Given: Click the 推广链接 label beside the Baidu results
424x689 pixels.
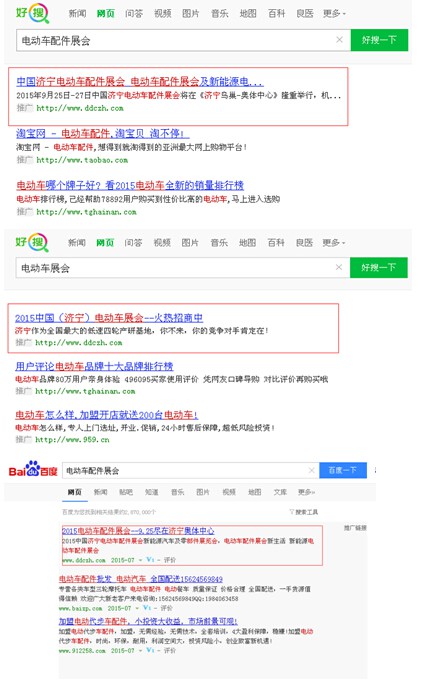Looking at the screenshot, I should point(355,527).
